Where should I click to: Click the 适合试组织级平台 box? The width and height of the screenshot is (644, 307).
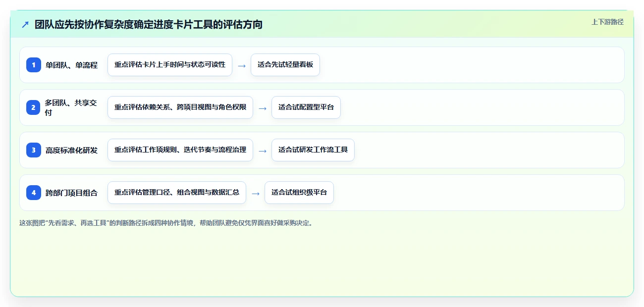click(x=299, y=193)
